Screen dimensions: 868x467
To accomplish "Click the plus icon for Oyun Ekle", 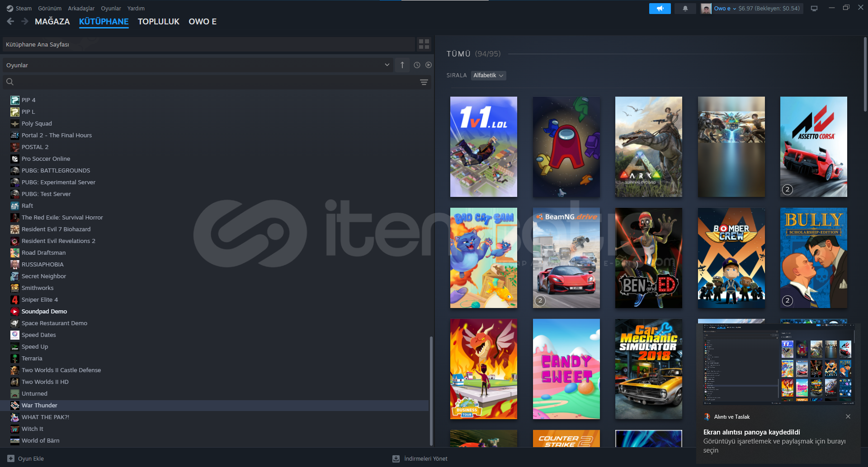I will (x=11, y=458).
